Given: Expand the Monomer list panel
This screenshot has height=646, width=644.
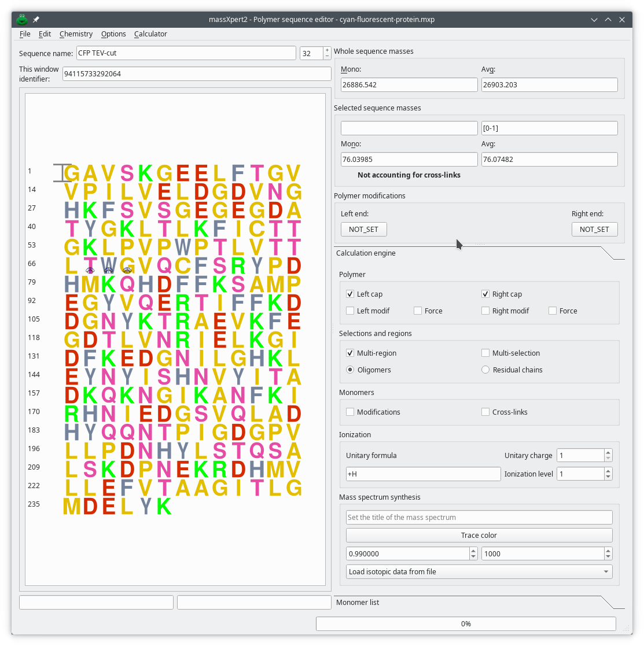Looking at the screenshot, I should 357,602.
